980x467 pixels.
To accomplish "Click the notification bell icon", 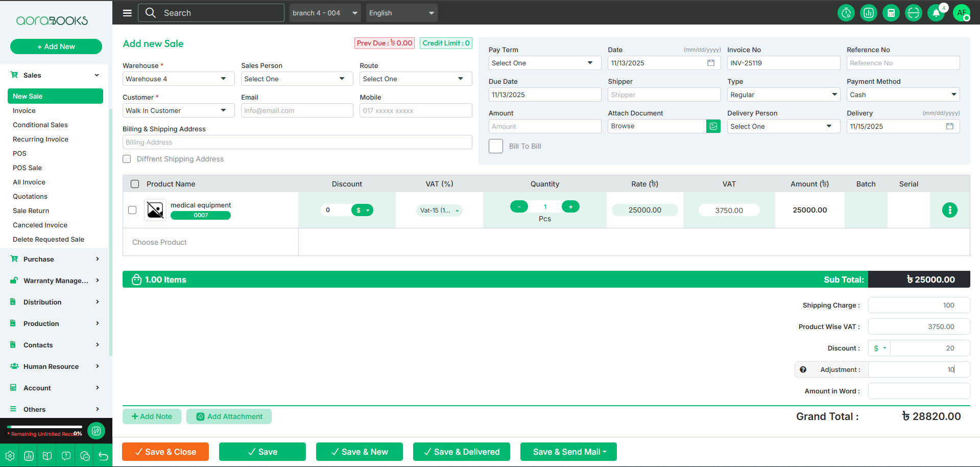I will [936, 13].
